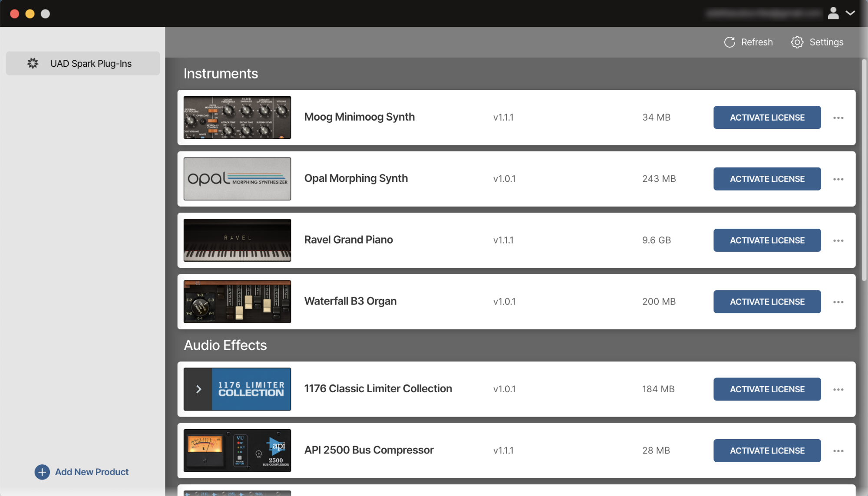
Task: Click the API 2500 Bus Compressor name
Action: pos(369,450)
